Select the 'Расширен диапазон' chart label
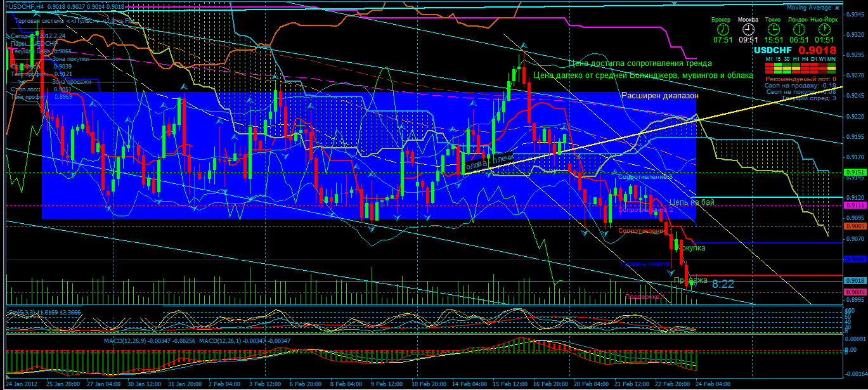The image size is (868, 390). point(659,96)
